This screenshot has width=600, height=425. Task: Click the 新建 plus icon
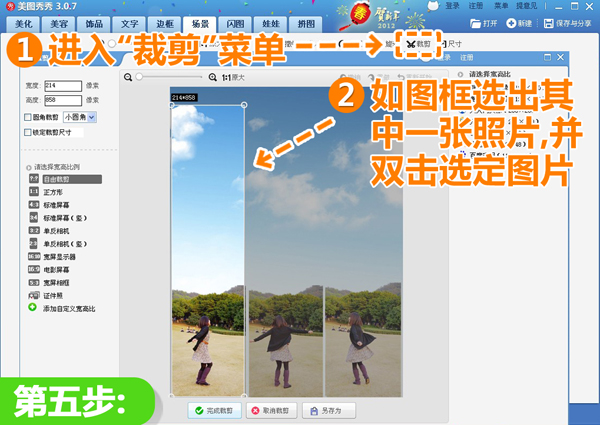(511, 23)
